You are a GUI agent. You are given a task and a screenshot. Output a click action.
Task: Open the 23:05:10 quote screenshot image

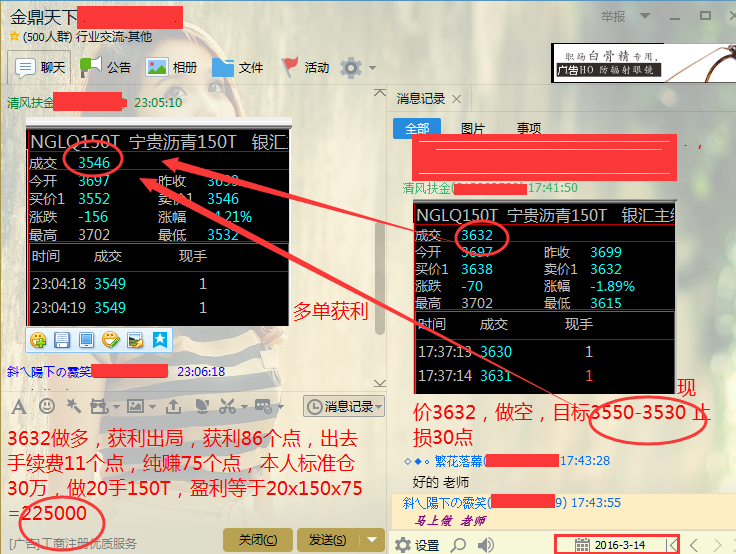click(158, 221)
